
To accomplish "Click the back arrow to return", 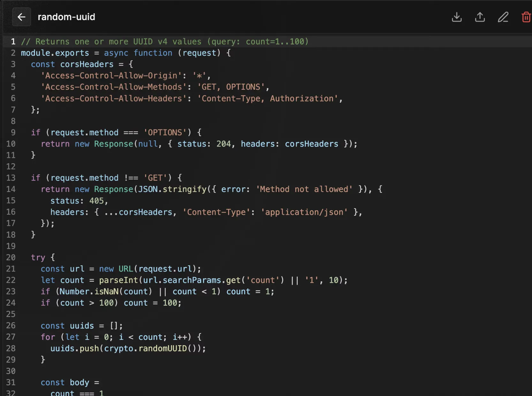I will [21, 17].
